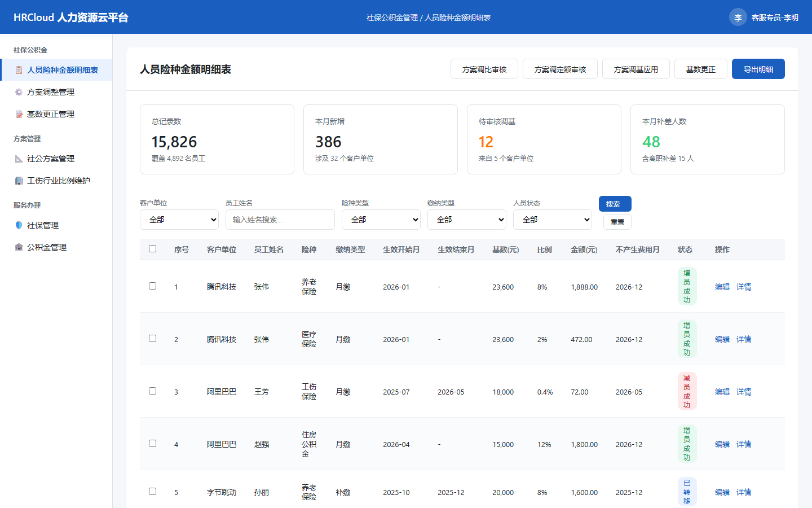
Task: Click 编辑 link for row 1 腾讯科技 养老保险
Action: [x=722, y=287]
